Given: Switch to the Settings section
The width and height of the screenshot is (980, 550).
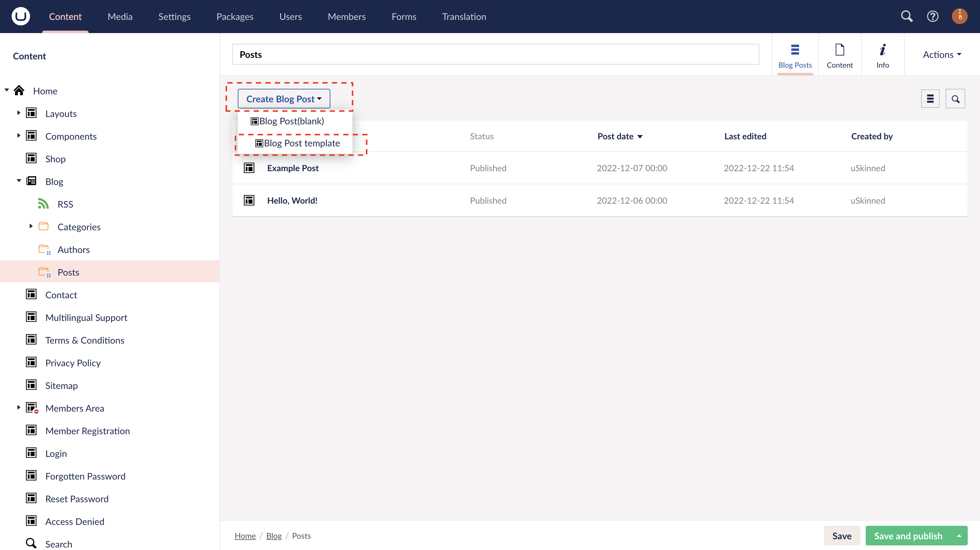Looking at the screenshot, I should pyautogui.click(x=174, y=16).
